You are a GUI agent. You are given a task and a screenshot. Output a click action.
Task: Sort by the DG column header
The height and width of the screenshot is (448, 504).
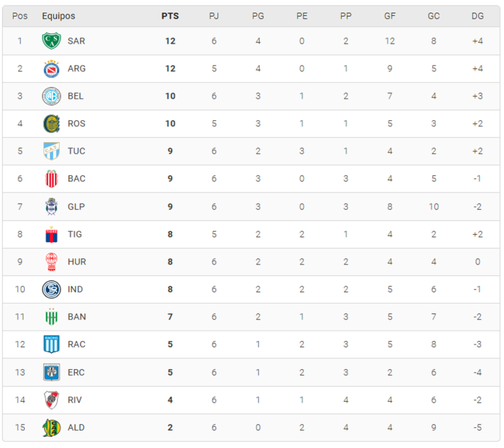click(477, 16)
